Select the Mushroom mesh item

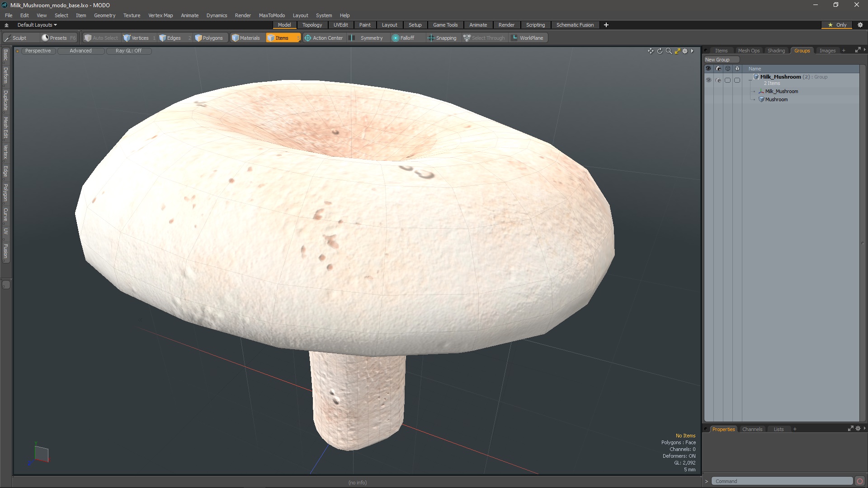point(776,99)
